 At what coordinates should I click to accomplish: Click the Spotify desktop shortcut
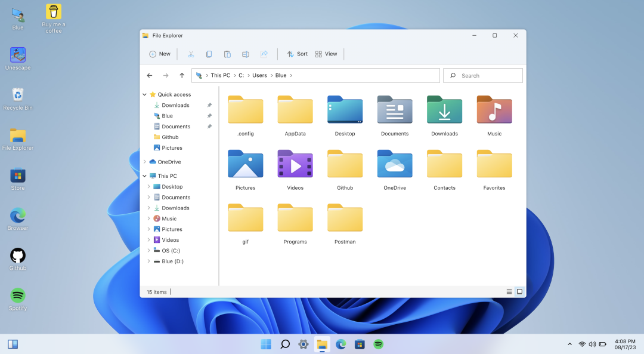18,299
